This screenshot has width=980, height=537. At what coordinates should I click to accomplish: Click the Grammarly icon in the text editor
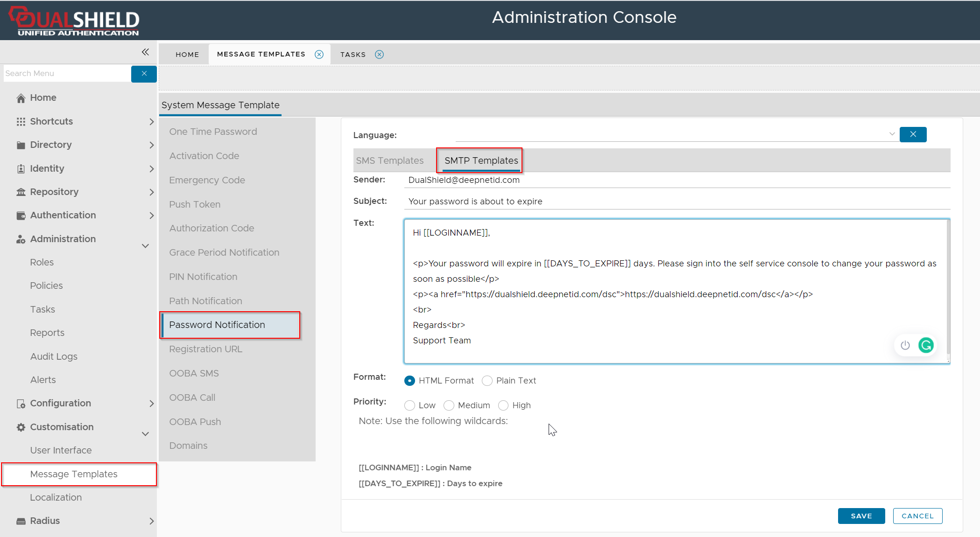[926, 345]
